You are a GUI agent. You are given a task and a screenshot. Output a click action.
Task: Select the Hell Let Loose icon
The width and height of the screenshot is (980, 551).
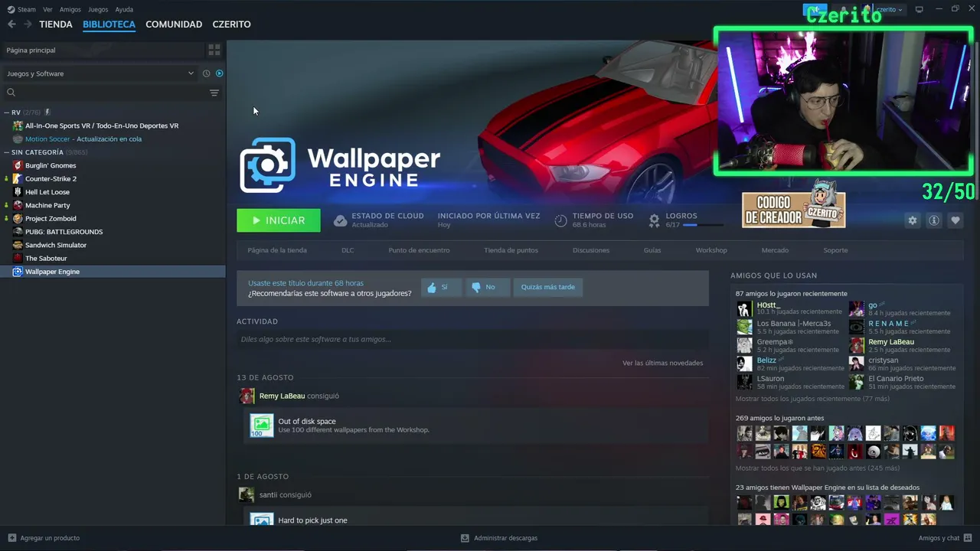(x=18, y=192)
